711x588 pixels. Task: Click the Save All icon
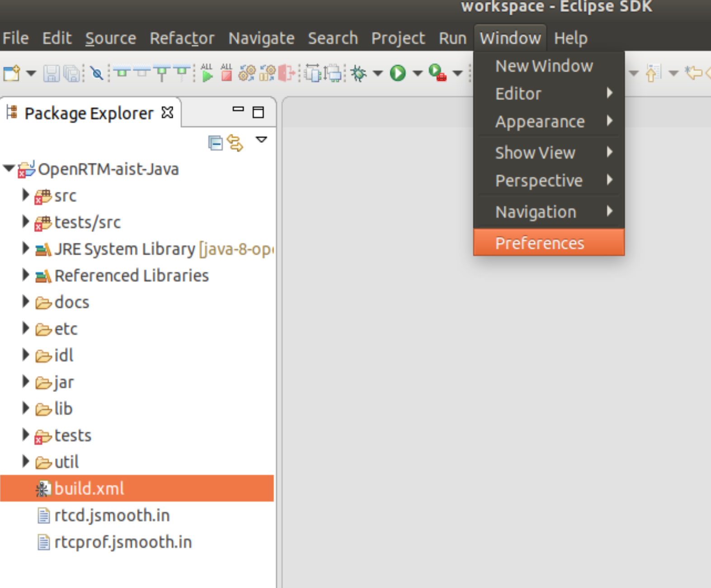click(x=71, y=73)
